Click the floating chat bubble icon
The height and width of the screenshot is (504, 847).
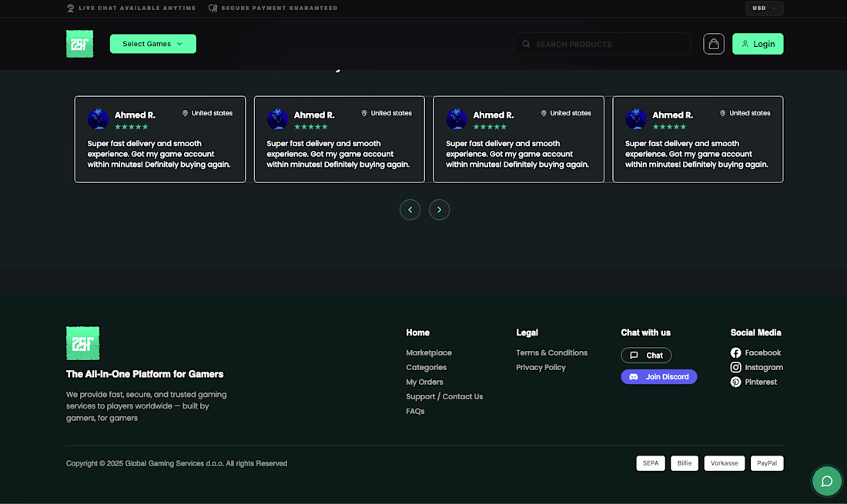point(826,481)
